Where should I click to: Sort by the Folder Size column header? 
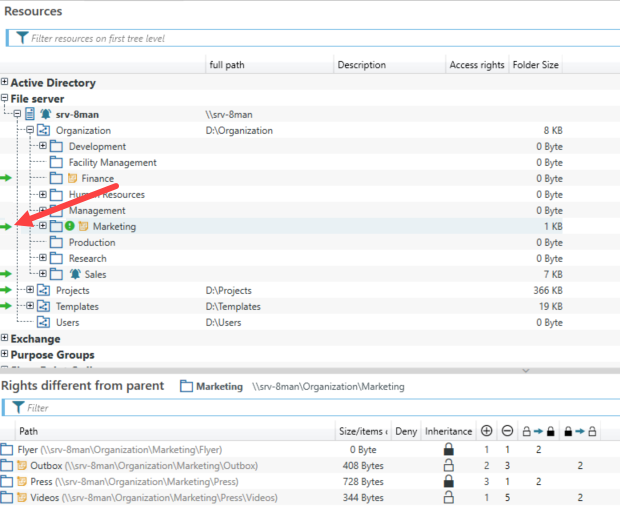click(536, 65)
